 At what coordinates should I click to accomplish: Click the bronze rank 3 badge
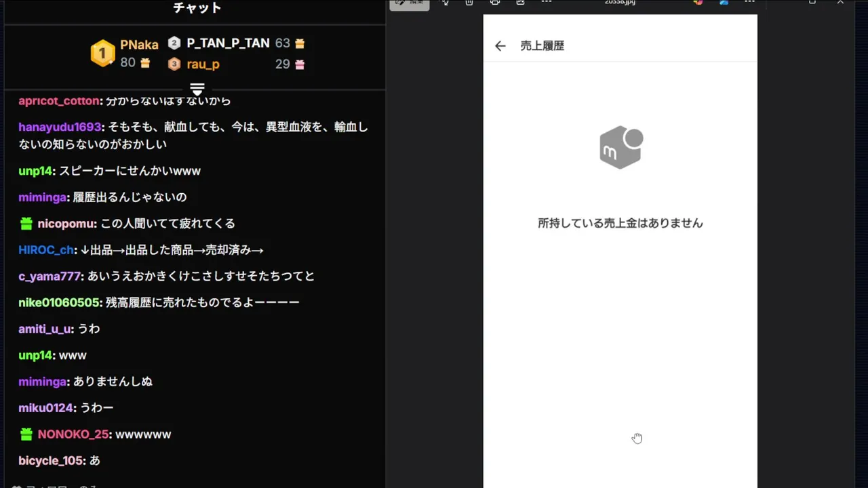pyautogui.click(x=174, y=64)
